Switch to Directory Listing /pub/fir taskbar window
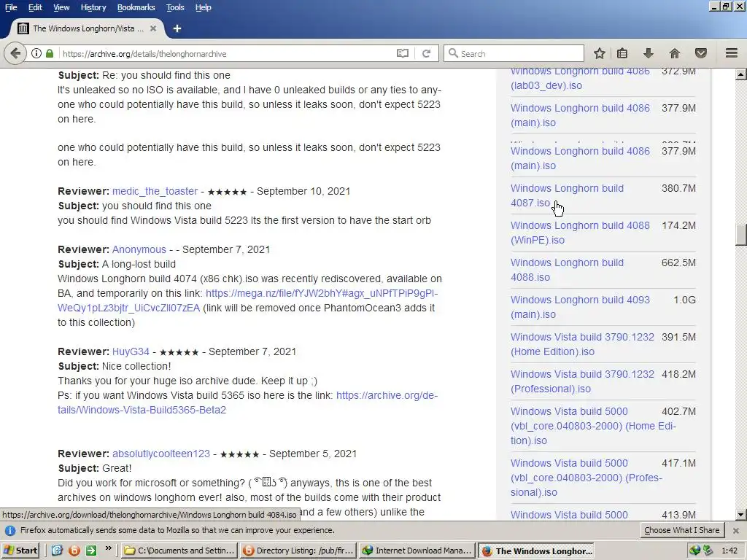Screen dimensions: 747x560 (298, 551)
